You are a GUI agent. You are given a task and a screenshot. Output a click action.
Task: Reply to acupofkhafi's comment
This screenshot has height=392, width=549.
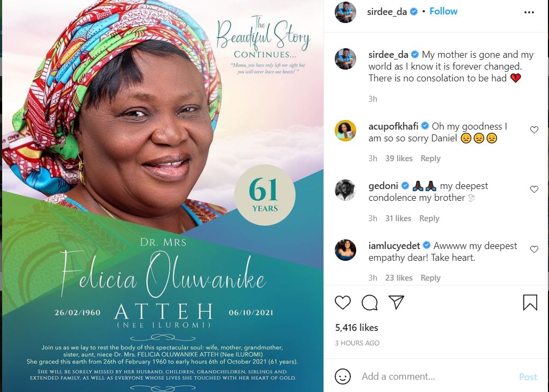coord(430,159)
